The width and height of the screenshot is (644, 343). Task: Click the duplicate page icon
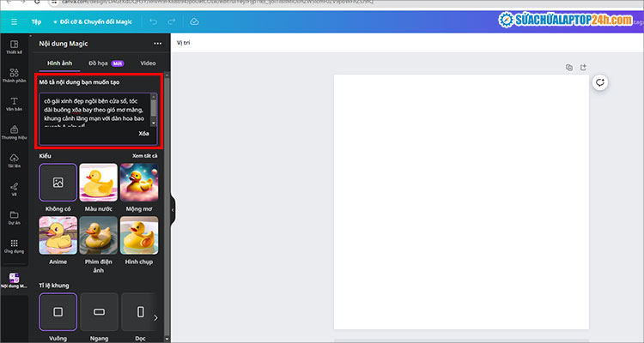568,67
